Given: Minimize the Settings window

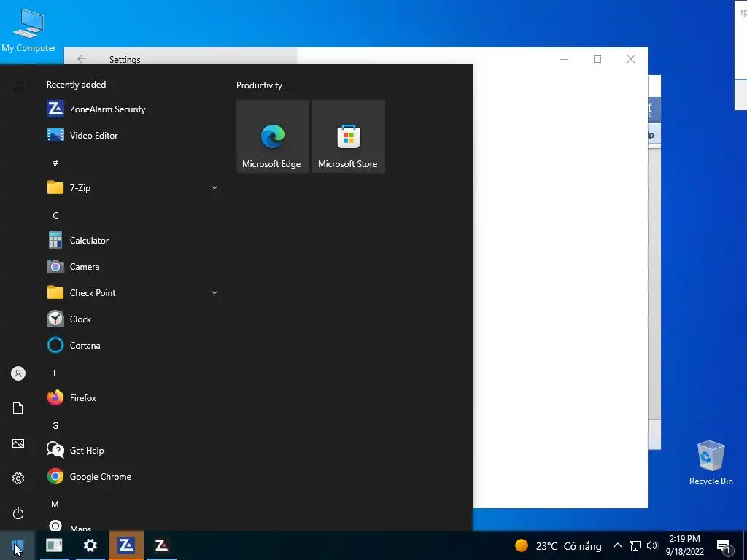Looking at the screenshot, I should point(564,59).
